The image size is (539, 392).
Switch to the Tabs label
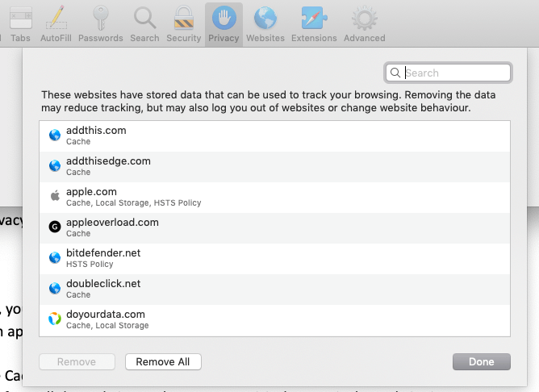point(21,38)
